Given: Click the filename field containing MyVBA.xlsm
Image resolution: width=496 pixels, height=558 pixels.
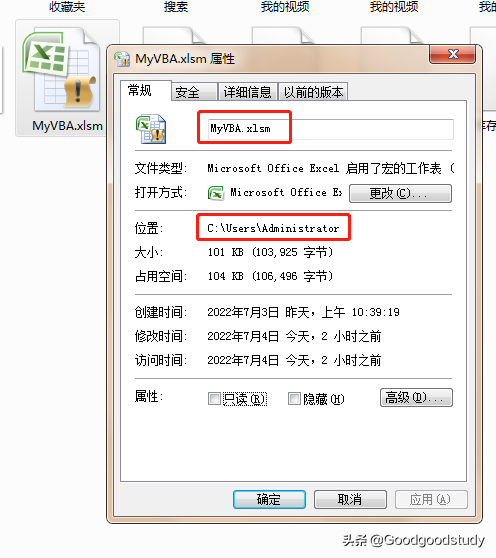Looking at the screenshot, I should click(331, 129).
